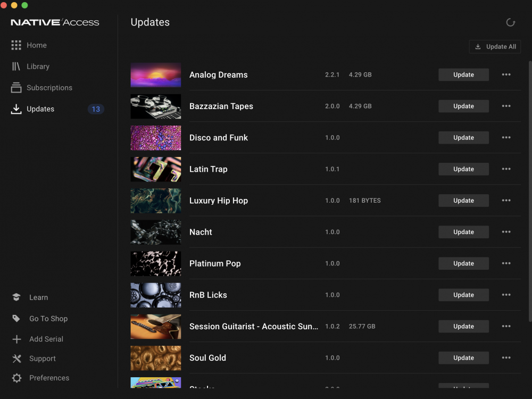532x399 pixels.
Task: Select the Updates section label
Action: (40, 109)
